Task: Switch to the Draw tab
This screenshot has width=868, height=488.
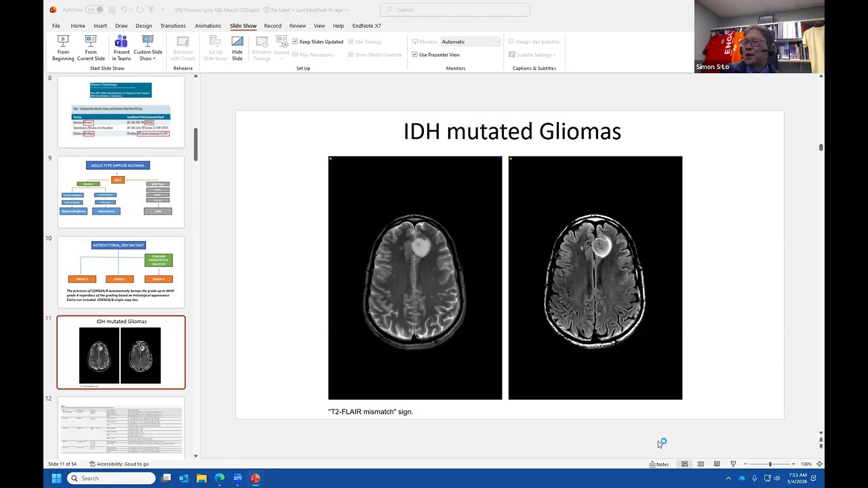Action: tap(121, 26)
